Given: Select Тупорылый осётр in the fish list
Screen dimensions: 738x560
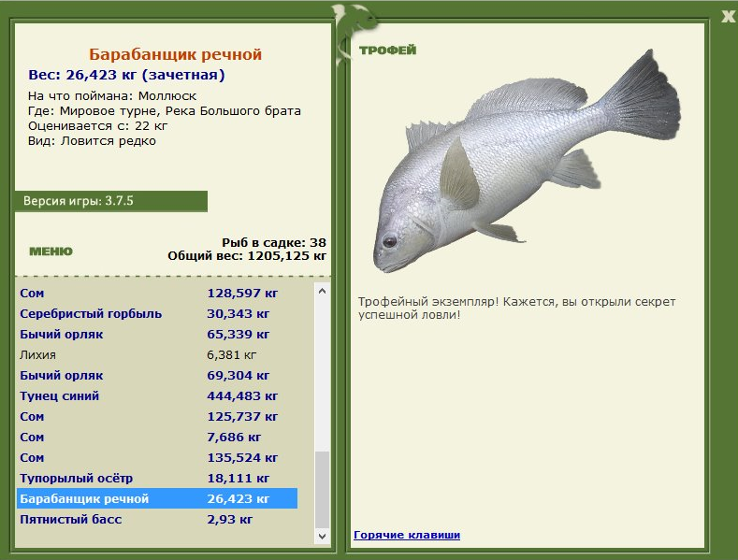Looking at the screenshot, I should point(157,478).
